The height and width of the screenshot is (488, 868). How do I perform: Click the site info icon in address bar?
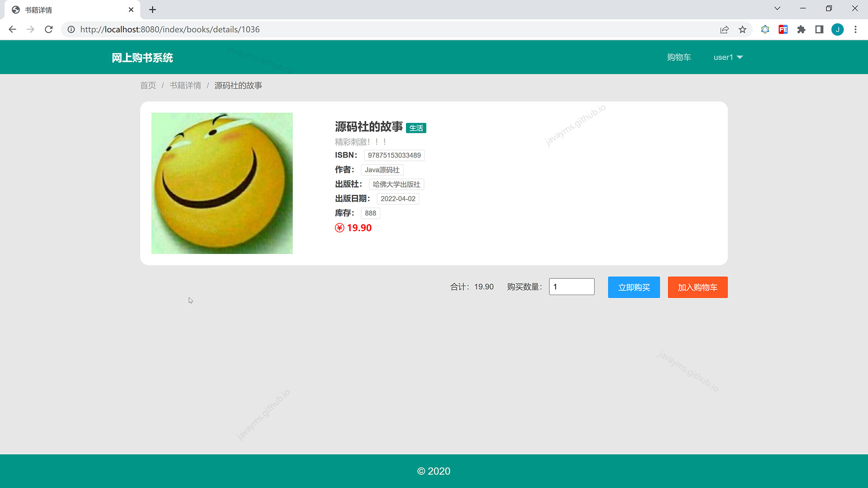[x=71, y=29]
